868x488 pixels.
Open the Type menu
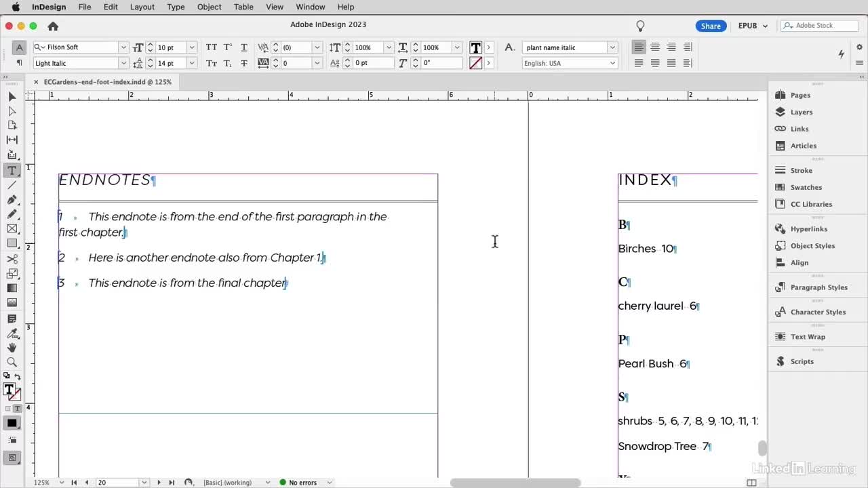[176, 7]
